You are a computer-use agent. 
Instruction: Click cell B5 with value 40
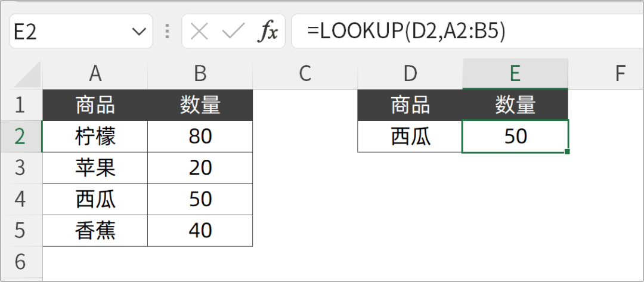click(x=200, y=231)
